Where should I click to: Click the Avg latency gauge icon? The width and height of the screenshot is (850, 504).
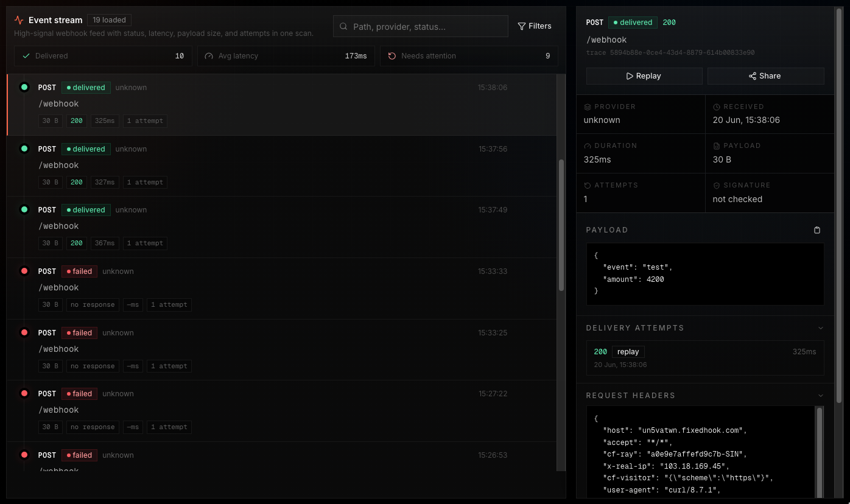209,56
